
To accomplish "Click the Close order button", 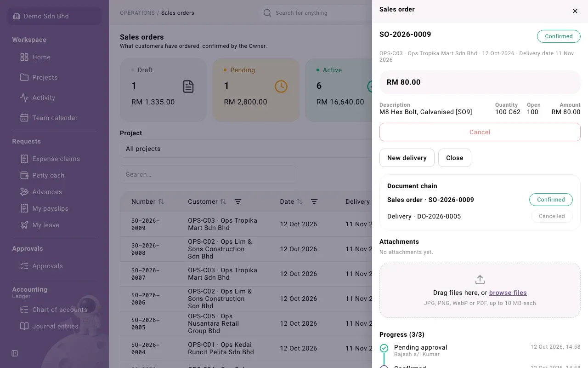I will (x=454, y=158).
